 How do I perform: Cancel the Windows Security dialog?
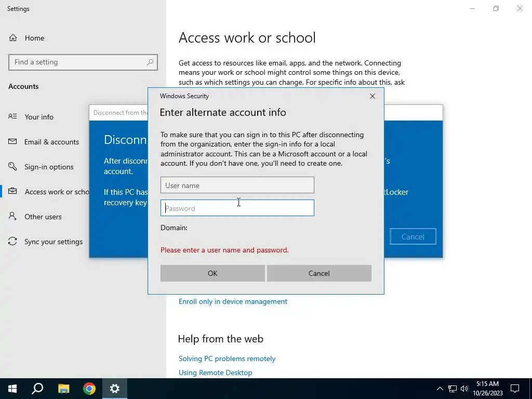click(319, 273)
